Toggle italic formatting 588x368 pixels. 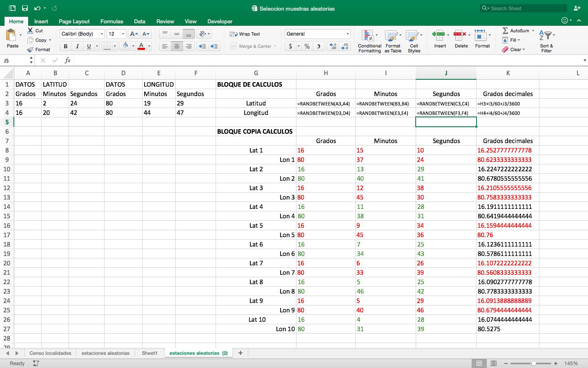coord(77,46)
